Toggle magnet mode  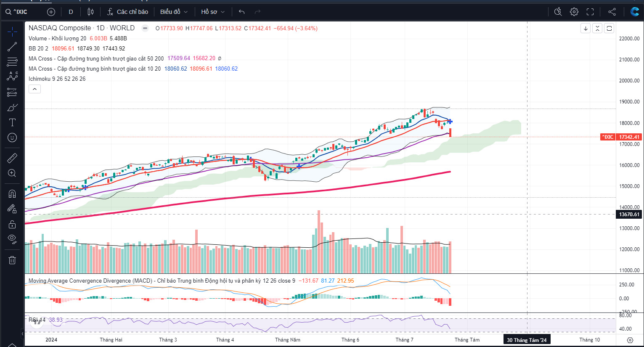[x=12, y=193]
